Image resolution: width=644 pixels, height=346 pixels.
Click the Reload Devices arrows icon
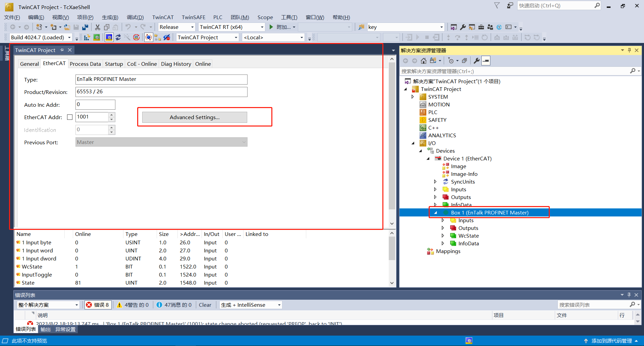[x=118, y=38]
